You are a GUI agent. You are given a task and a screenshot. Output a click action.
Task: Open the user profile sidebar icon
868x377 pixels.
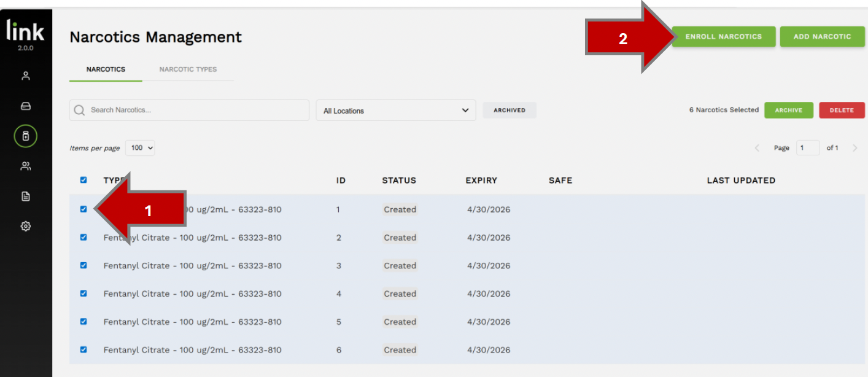tap(26, 76)
